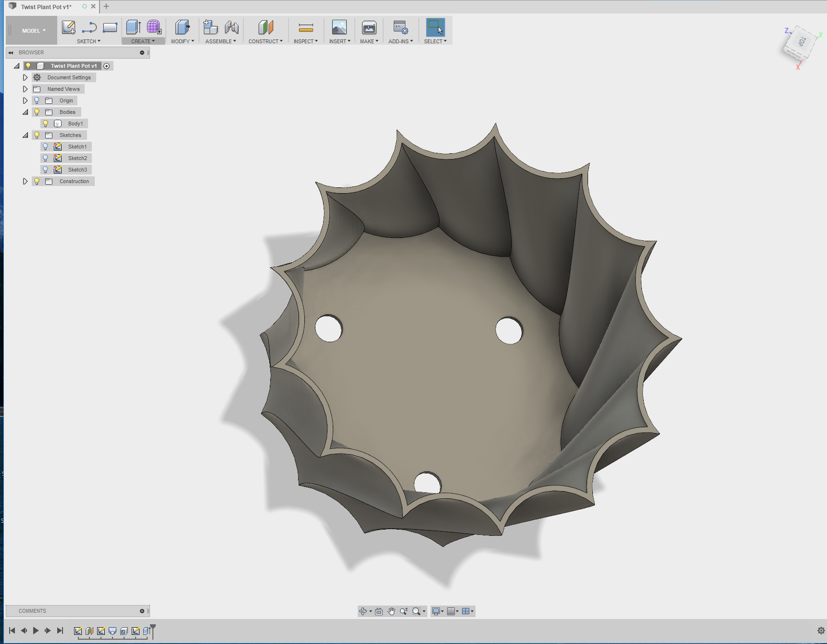Click Browser panel minimize circle button

pyautogui.click(x=142, y=52)
